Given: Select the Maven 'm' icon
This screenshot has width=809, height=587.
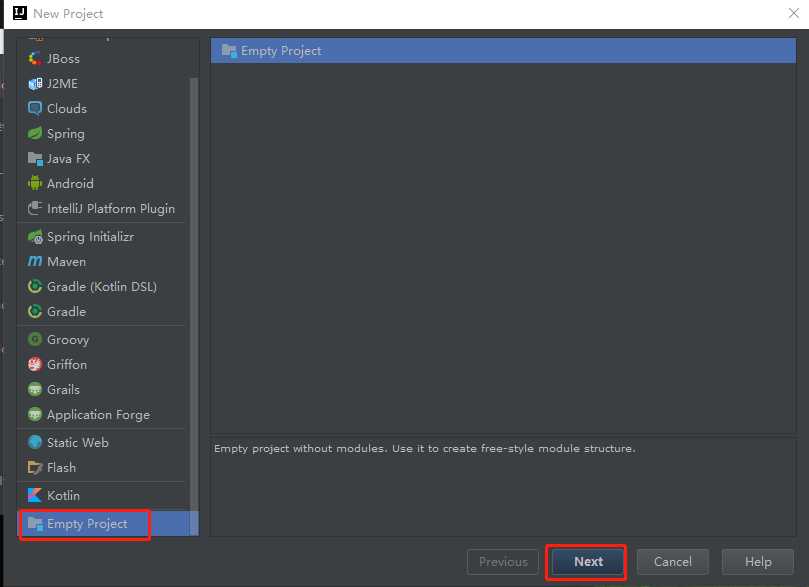Looking at the screenshot, I should pyautogui.click(x=35, y=262).
